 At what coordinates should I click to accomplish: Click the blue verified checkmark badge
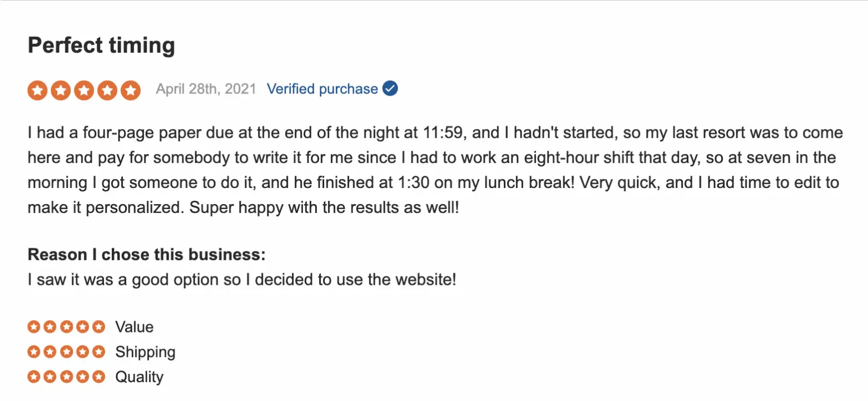(390, 89)
